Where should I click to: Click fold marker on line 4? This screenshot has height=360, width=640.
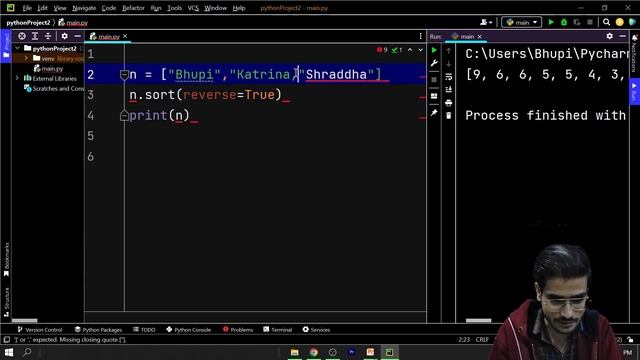coord(124,116)
